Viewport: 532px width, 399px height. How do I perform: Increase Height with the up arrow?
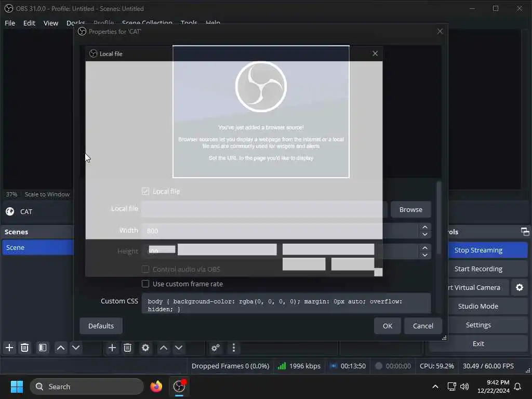point(425,248)
